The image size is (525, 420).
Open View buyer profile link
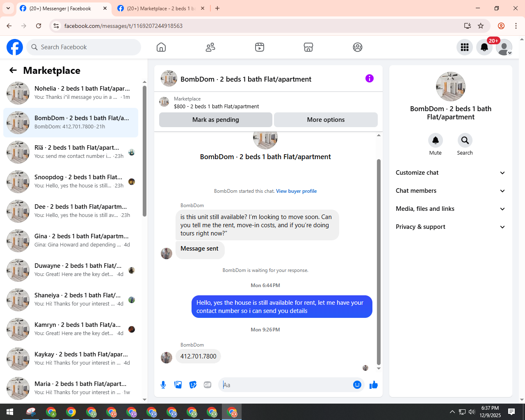[296, 191]
